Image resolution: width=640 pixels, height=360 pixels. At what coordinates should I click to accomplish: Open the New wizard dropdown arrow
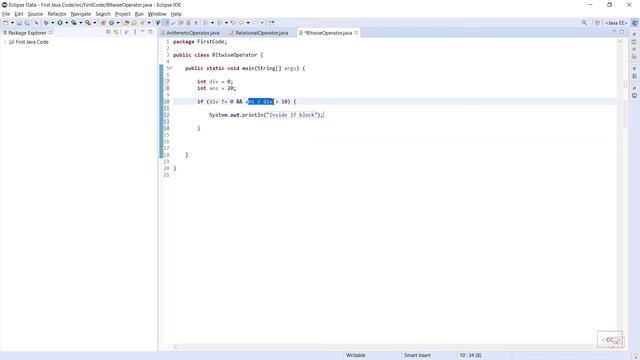tap(12, 23)
